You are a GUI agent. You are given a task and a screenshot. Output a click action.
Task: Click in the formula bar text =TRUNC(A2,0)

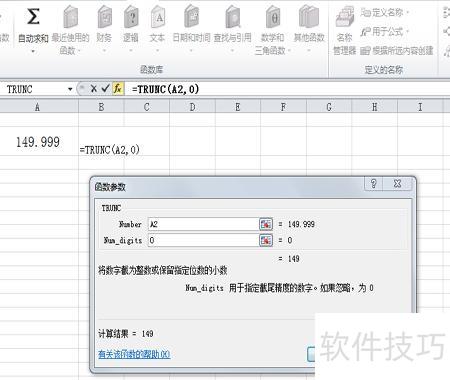pyautogui.click(x=166, y=89)
